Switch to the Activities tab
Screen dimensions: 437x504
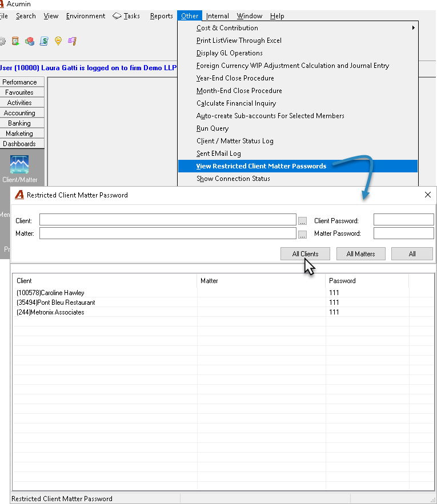click(x=22, y=103)
